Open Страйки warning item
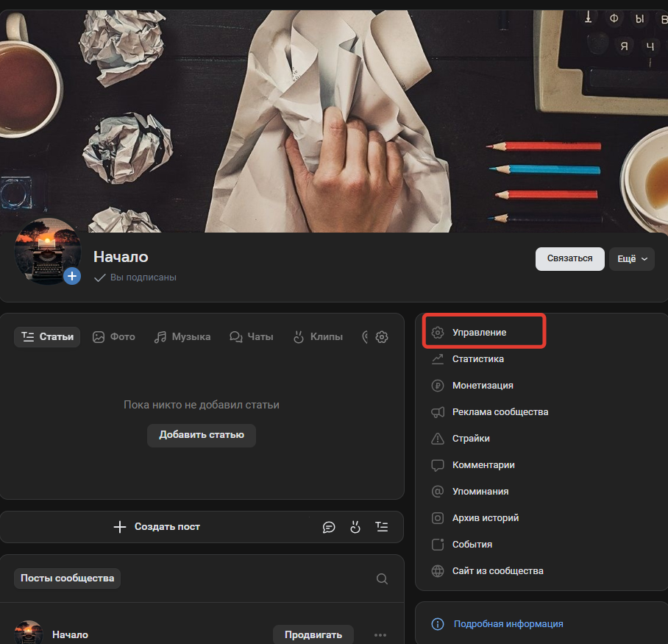 coord(470,439)
